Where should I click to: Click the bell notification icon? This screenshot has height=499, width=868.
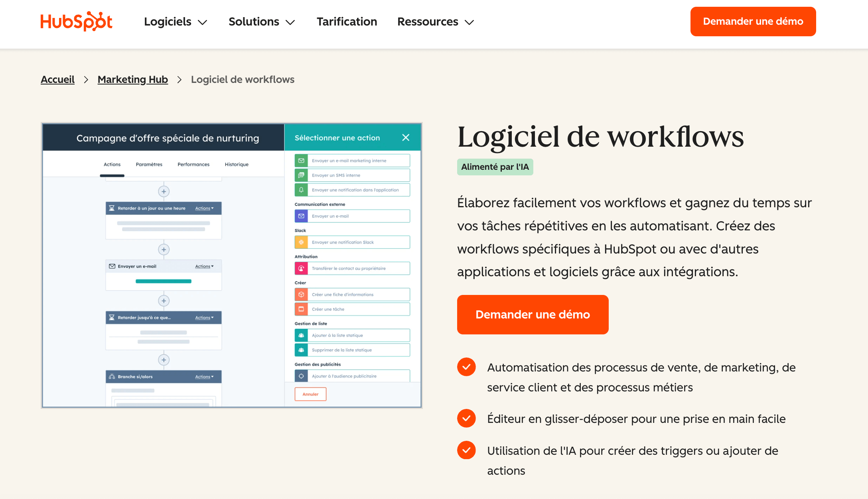pyautogui.click(x=301, y=190)
